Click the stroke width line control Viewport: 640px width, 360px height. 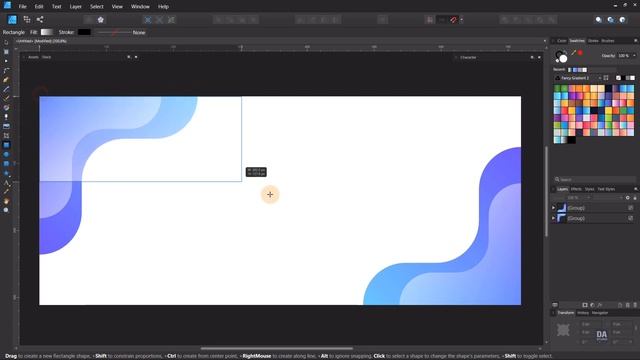click(114, 32)
